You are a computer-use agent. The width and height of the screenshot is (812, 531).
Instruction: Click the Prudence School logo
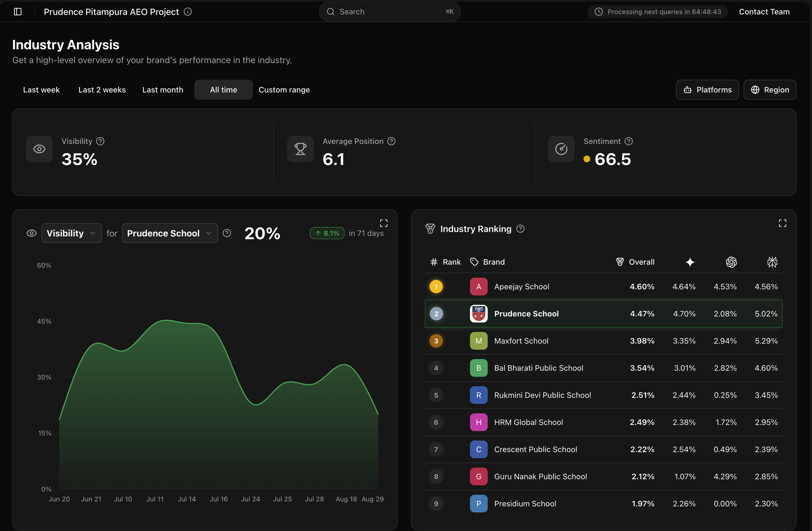(x=479, y=314)
